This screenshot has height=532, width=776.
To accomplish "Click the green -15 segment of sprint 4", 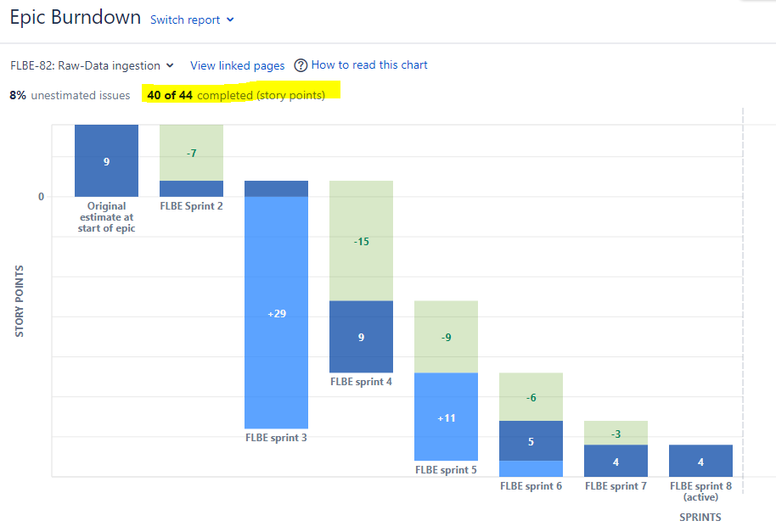I will pyautogui.click(x=360, y=242).
